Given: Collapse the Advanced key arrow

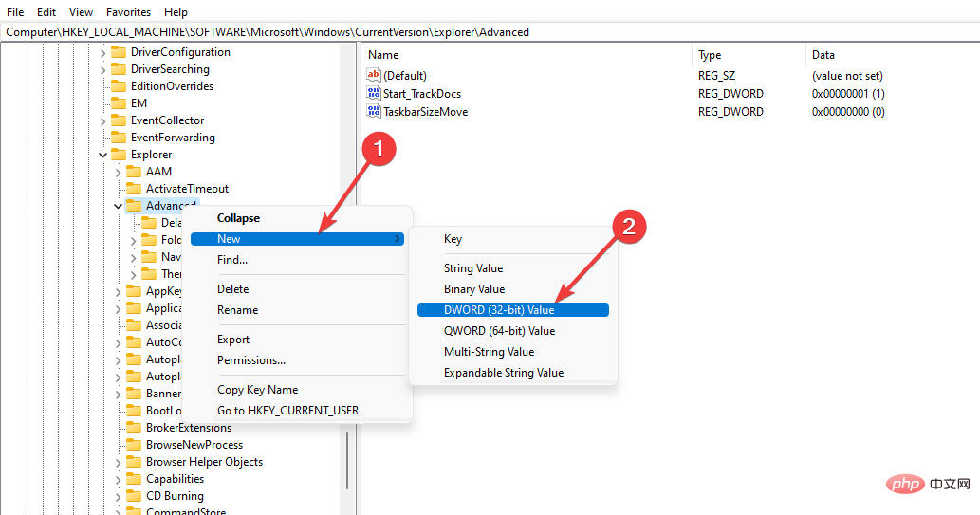Looking at the screenshot, I should [x=119, y=206].
